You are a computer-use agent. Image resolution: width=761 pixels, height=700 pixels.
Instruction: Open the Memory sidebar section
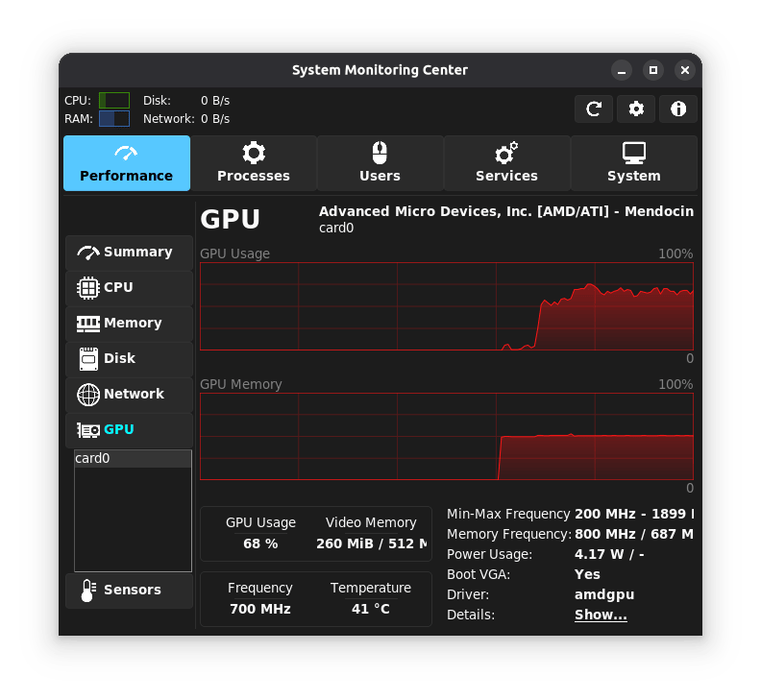coord(129,324)
